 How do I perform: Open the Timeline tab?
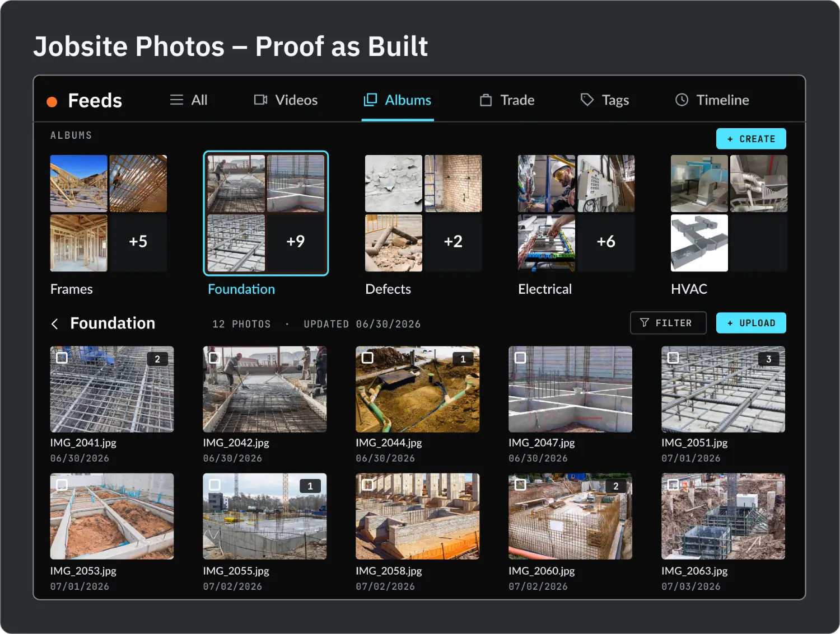click(x=712, y=100)
